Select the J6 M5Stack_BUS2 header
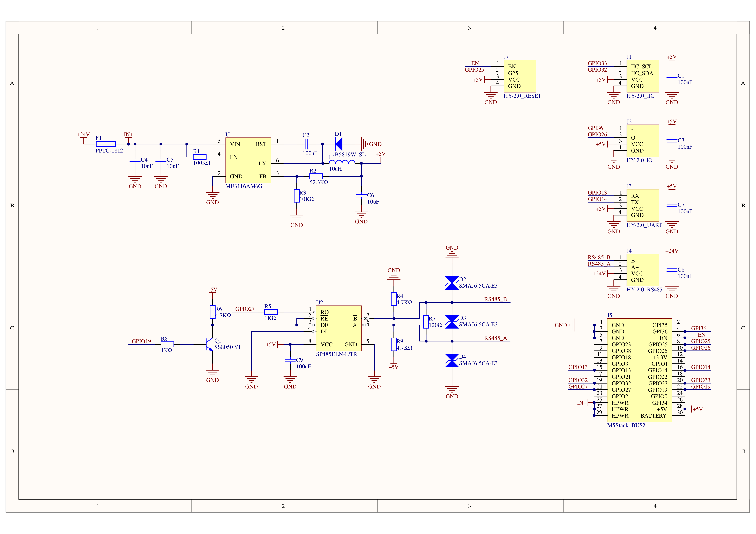Viewport: 756px width, 534px height. coord(639,370)
